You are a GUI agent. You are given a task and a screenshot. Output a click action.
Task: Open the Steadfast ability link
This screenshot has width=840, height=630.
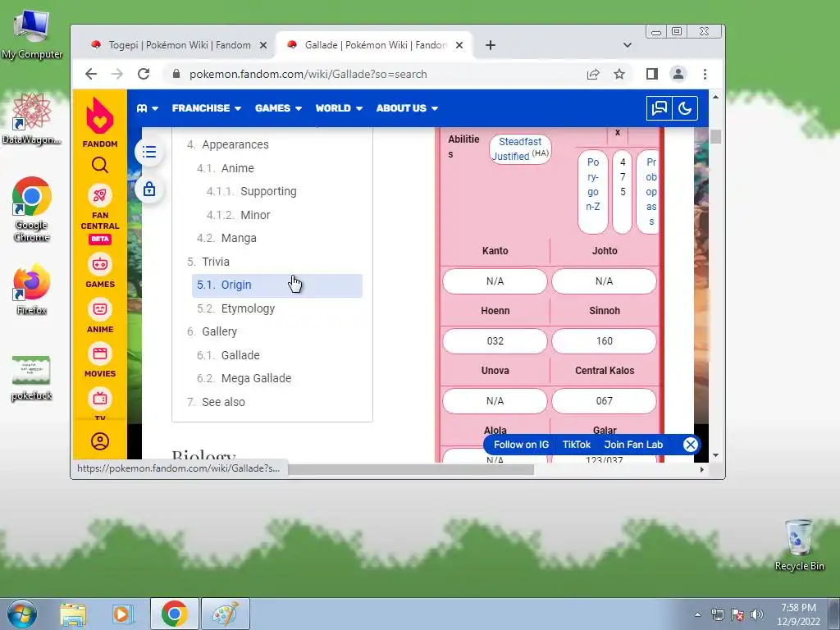coord(519,141)
